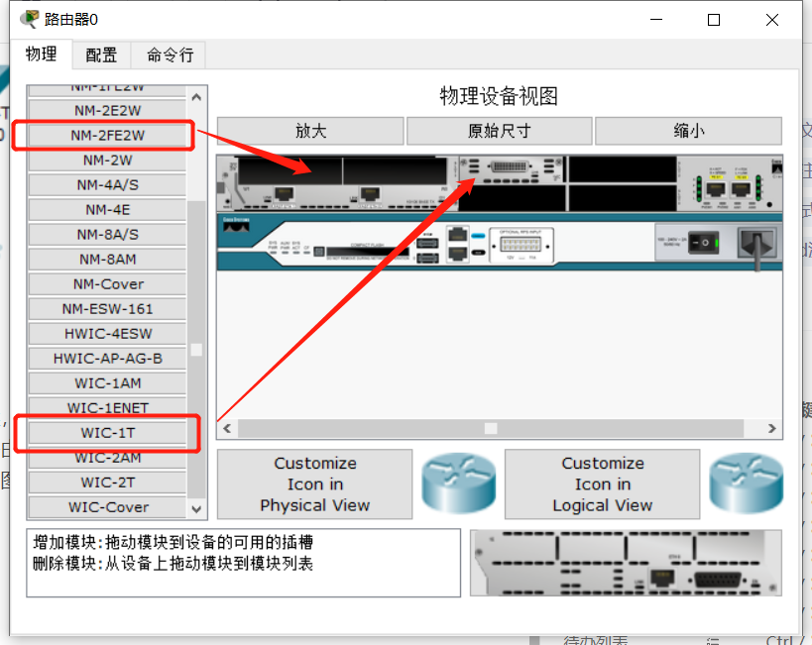Image resolution: width=812 pixels, height=645 pixels.
Task: Select the WIC-1T module in the list
Action: point(107,433)
